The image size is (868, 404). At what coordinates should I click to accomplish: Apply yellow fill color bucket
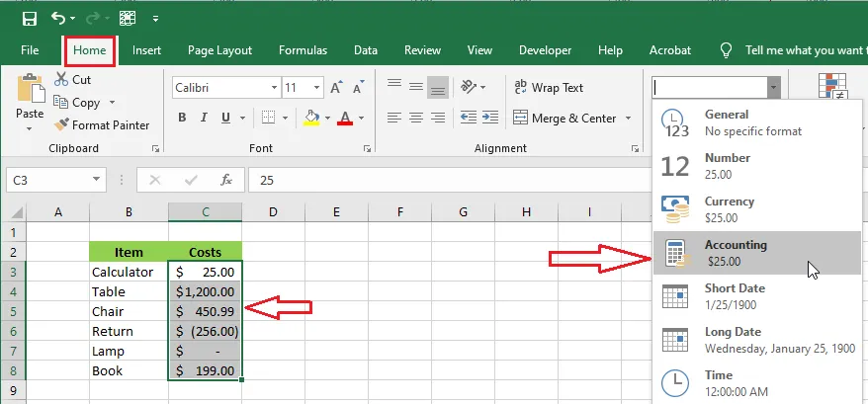pyautogui.click(x=312, y=118)
